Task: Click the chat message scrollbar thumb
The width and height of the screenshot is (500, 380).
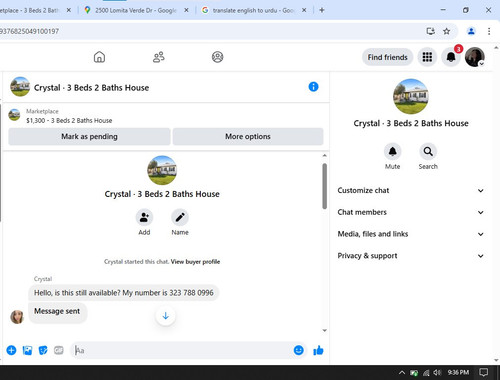Action: coord(324,186)
